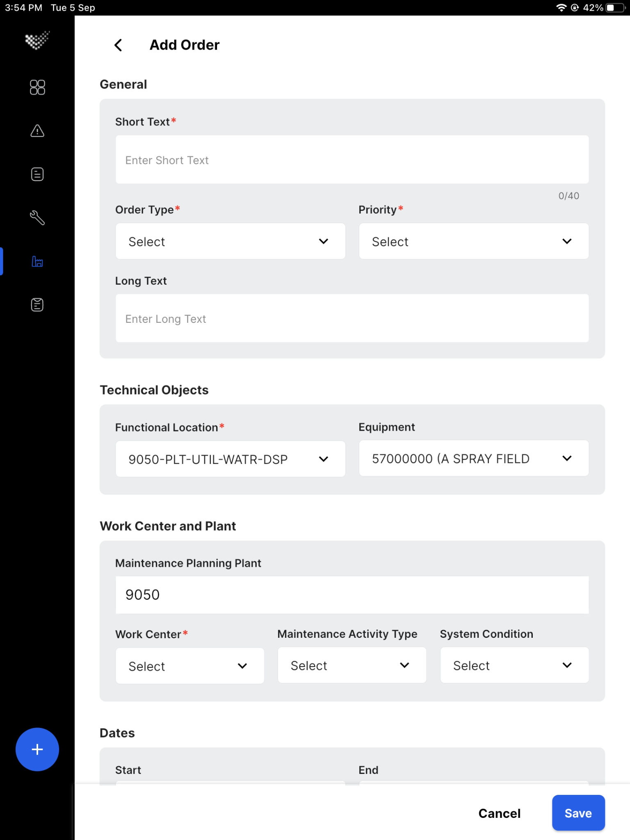Viewport: 630px width, 840px height.
Task: Tap the app logo at sidebar top
Action: [37, 40]
